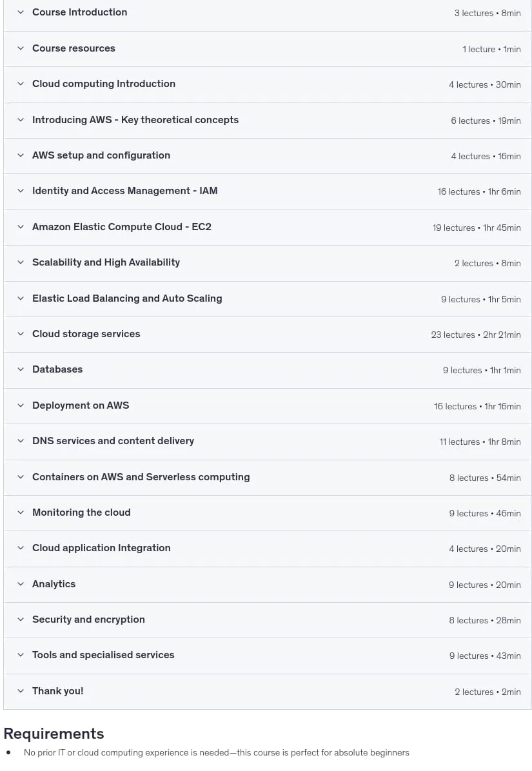Open Cloud computing Introduction section

point(268,84)
